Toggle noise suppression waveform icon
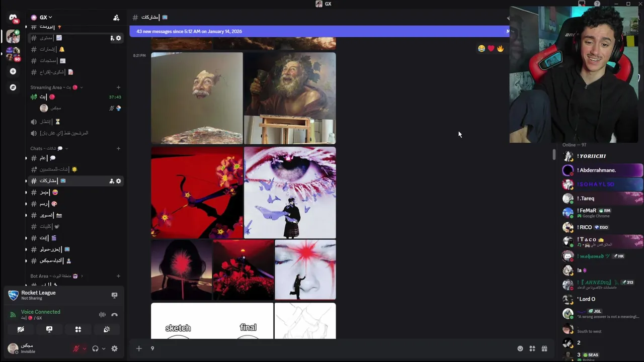The width and height of the screenshot is (644, 362). 102,315
